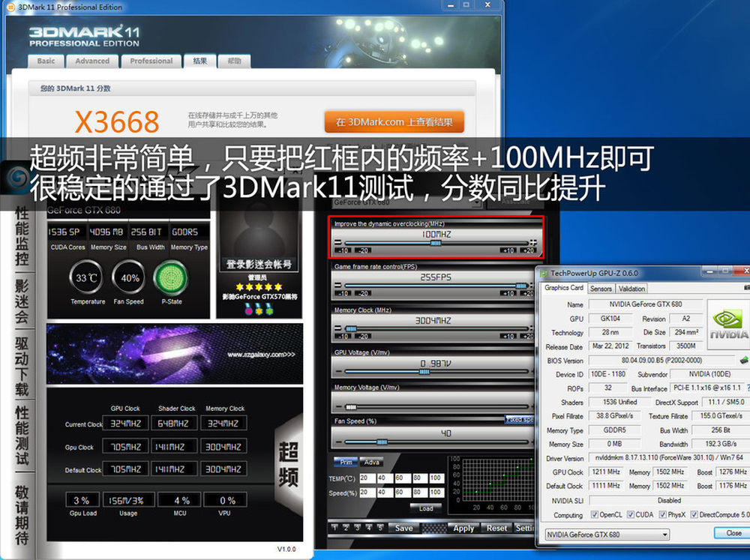The height and width of the screenshot is (560, 750).
Task: Click minus icon of Fan Speed slider
Action: [x=339, y=442]
